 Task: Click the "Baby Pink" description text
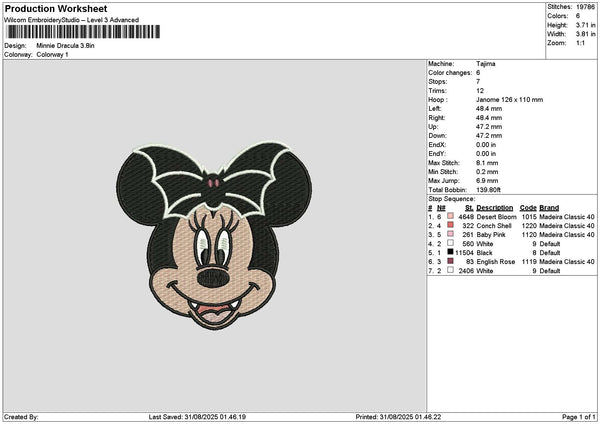(491, 235)
